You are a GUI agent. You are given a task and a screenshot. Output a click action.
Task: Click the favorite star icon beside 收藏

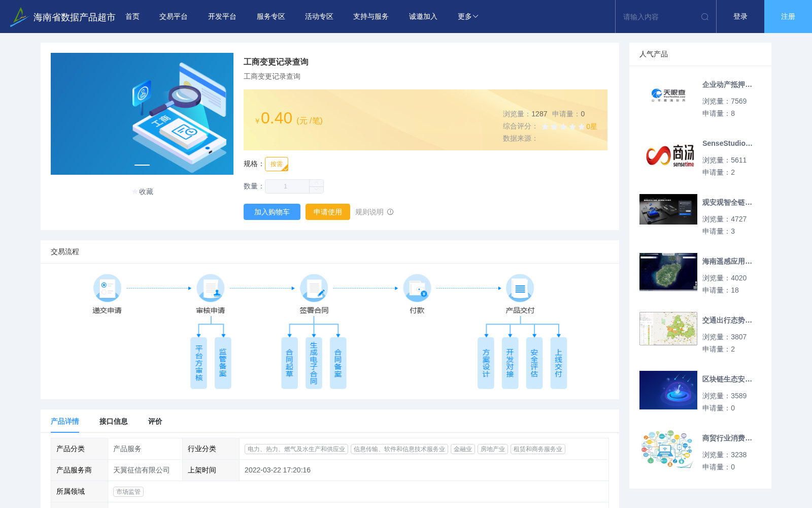[x=135, y=192]
